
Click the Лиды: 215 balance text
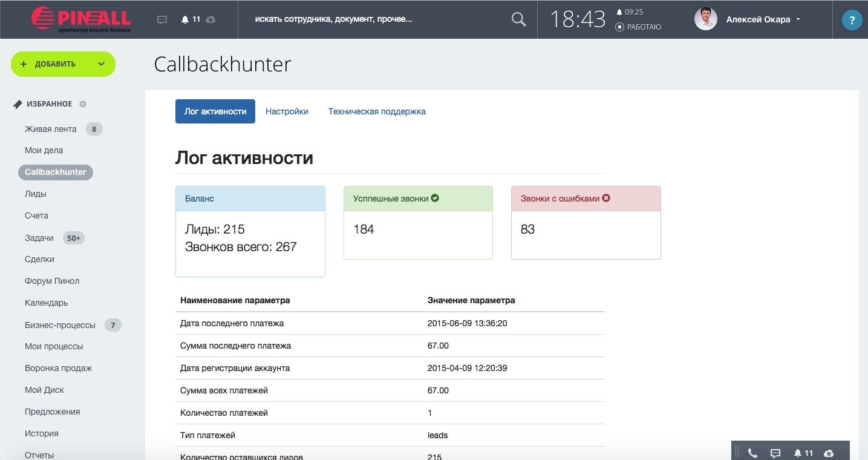click(x=215, y=229)
